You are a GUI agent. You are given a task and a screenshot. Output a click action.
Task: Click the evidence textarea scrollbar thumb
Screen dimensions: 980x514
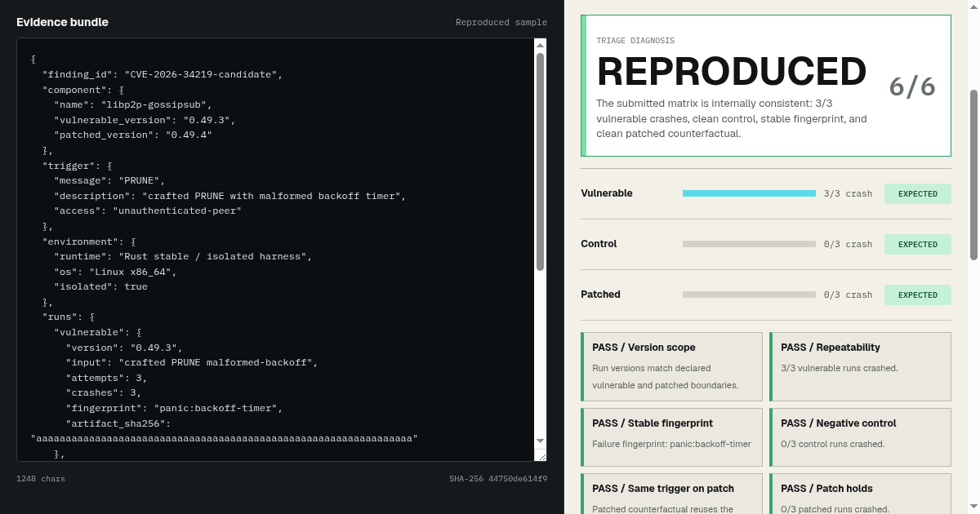click(540, 162)
